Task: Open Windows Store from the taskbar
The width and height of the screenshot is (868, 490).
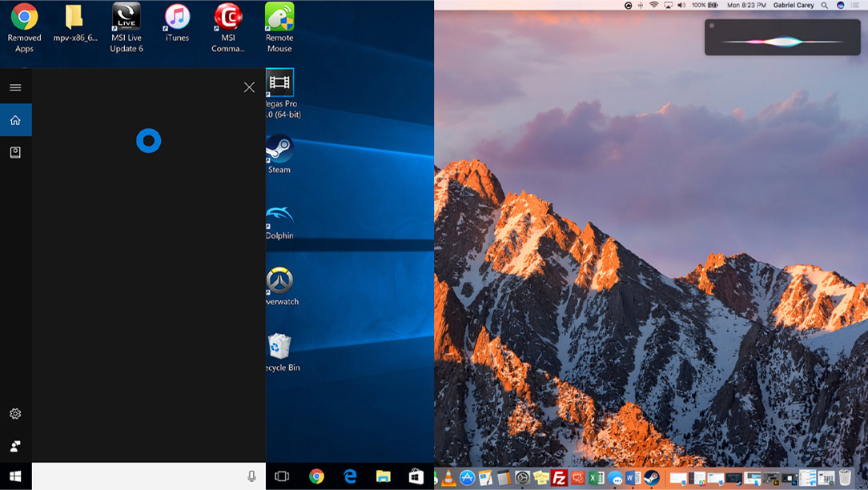Action: click(416, 476)
